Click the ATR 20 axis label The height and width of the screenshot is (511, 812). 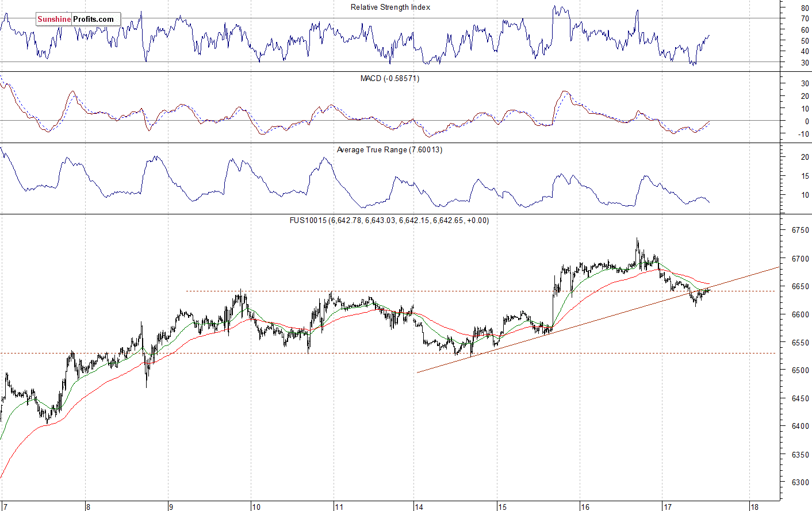[x=805, y=157]
